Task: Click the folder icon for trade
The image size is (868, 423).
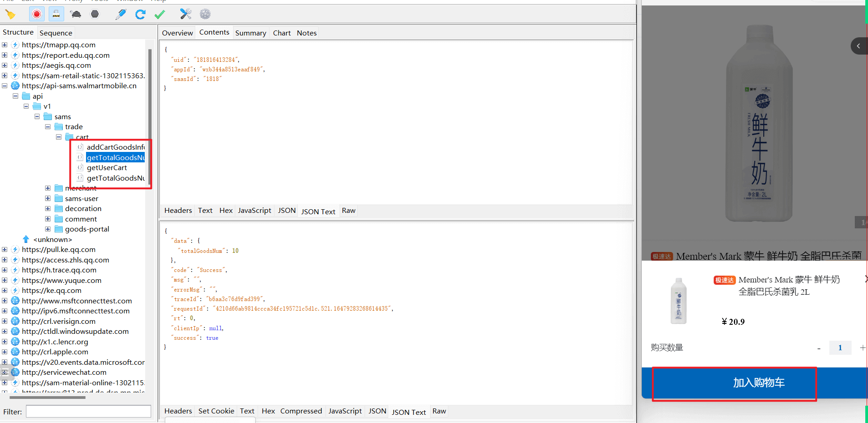Action: click(59, 127)
